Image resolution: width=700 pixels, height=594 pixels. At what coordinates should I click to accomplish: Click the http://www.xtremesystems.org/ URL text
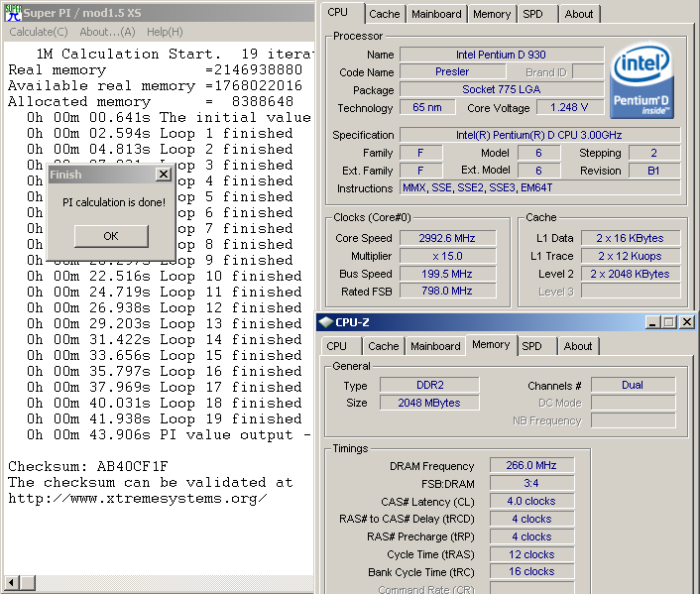tap(138, 499)
